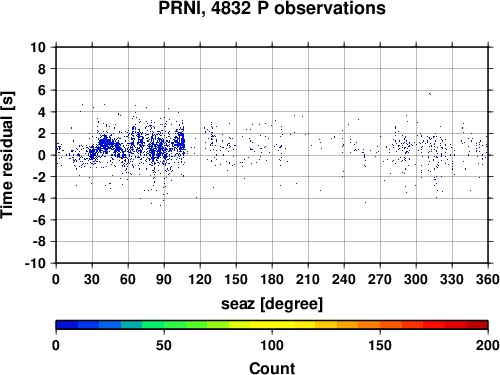Click the 'seaz [degree]' x-axis label
500x375 pixels.
click(x=272, y=304)
